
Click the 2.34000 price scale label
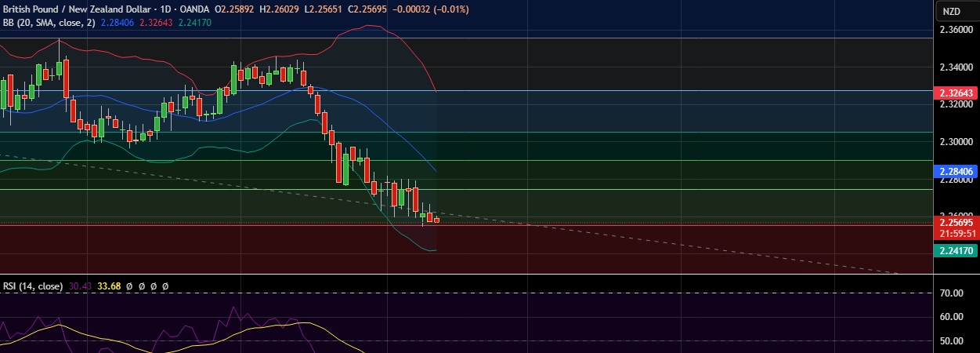click(x=956, y=67)
